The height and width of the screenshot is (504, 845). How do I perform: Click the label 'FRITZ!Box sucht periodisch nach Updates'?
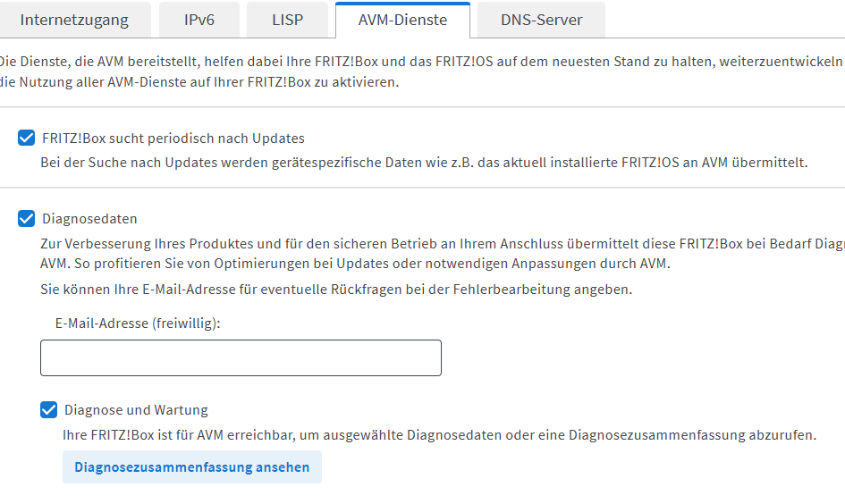[x=173, y=139]
